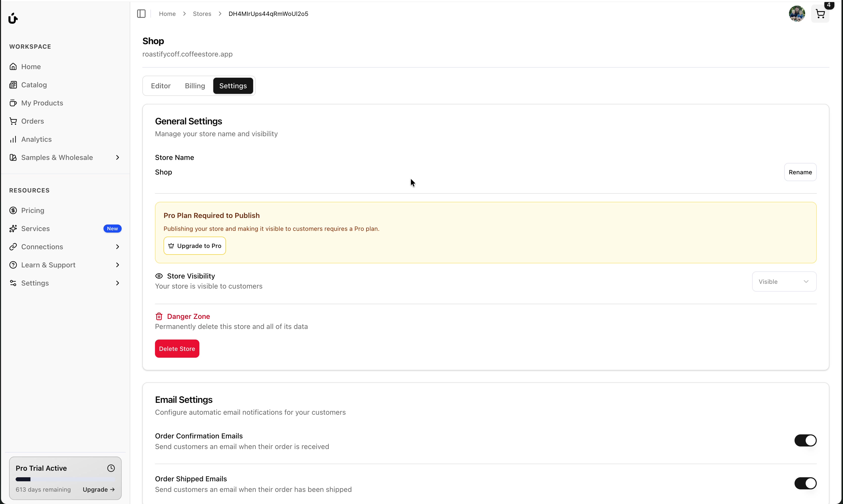Turn off Order Shipped Emails
This screenshot has width=843, height=504.
(x=805, y=483)
